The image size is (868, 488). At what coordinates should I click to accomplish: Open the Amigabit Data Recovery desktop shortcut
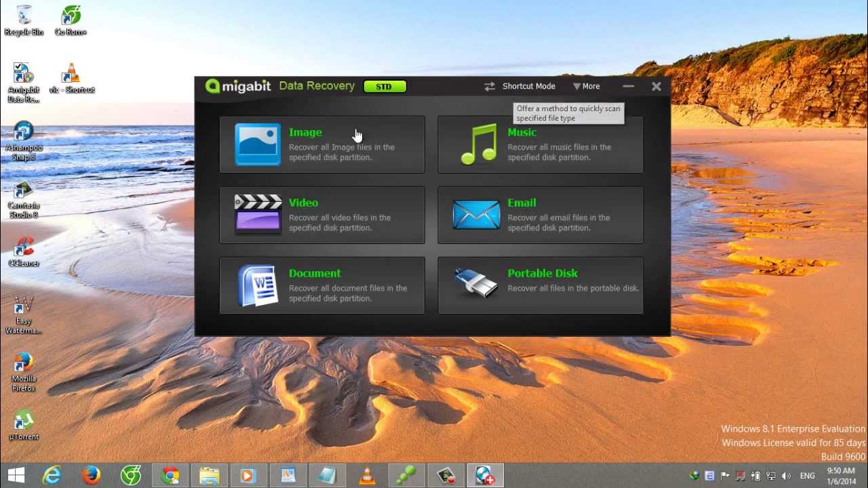(x=24, y=83)
